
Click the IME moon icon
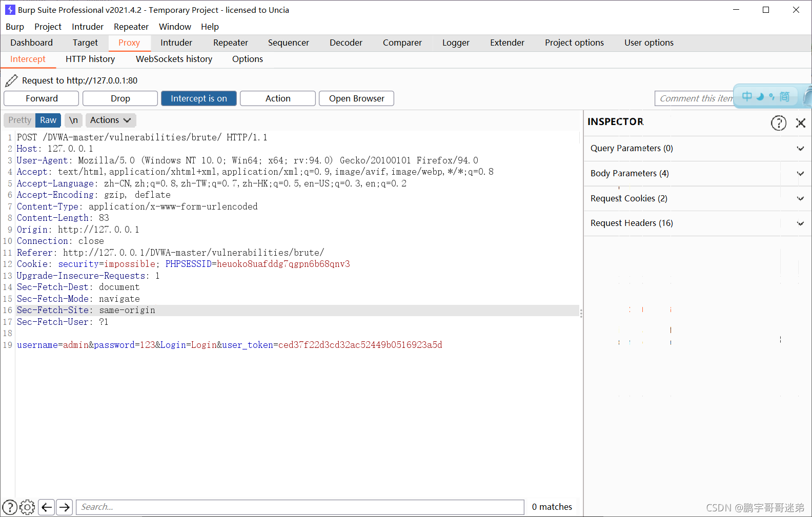760,96
